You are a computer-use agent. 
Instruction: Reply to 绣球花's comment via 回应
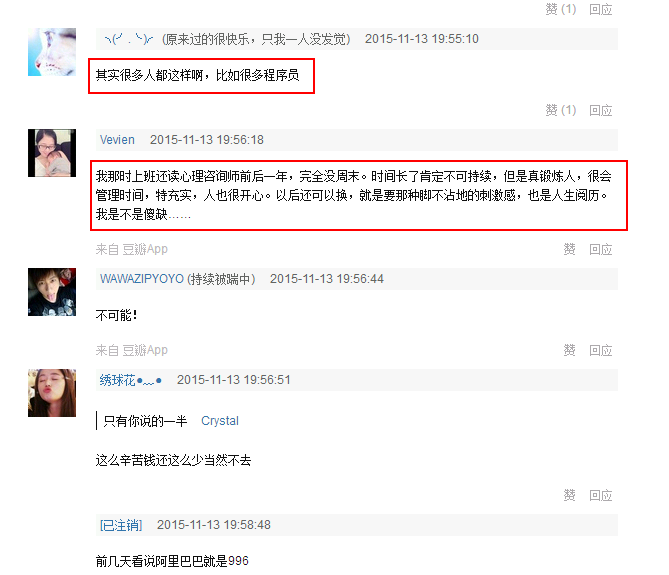[600, 495]
